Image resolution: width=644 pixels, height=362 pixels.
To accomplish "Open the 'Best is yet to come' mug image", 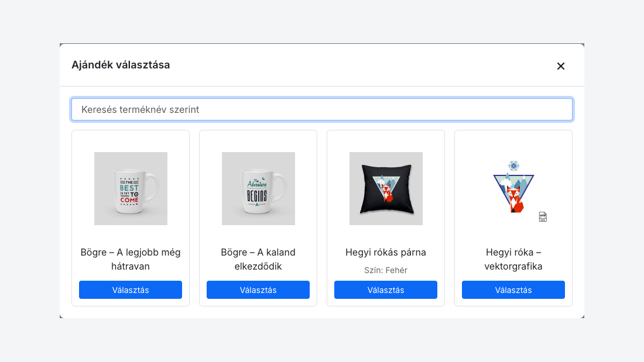I will (131, 188).
